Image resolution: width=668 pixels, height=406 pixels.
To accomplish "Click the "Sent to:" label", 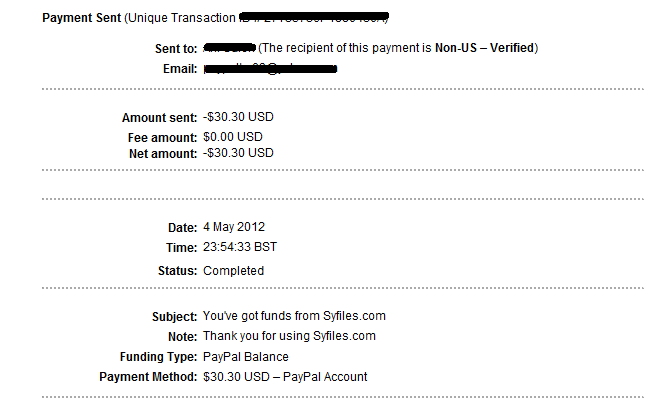I will pyautogui.click(x=175, y=48).
